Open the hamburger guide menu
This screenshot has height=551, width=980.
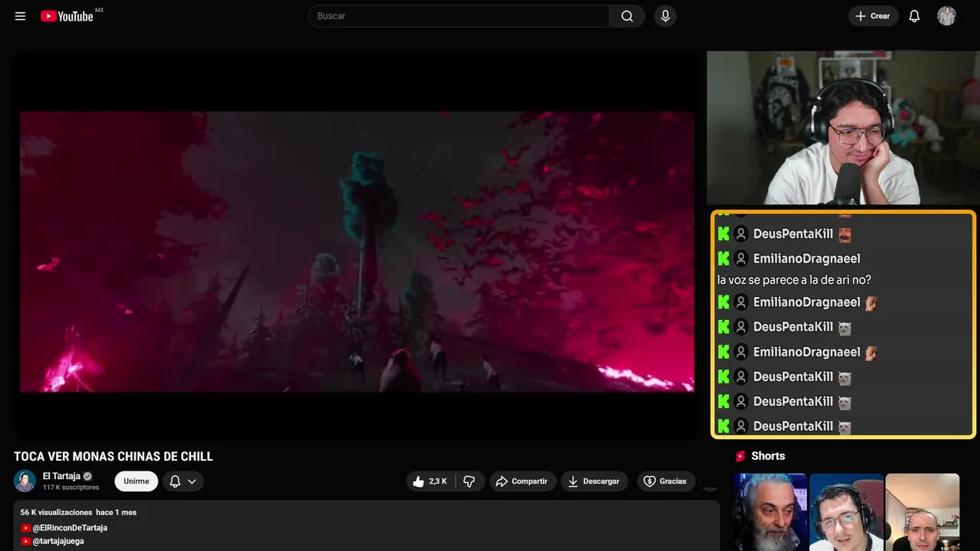(21, 16)
